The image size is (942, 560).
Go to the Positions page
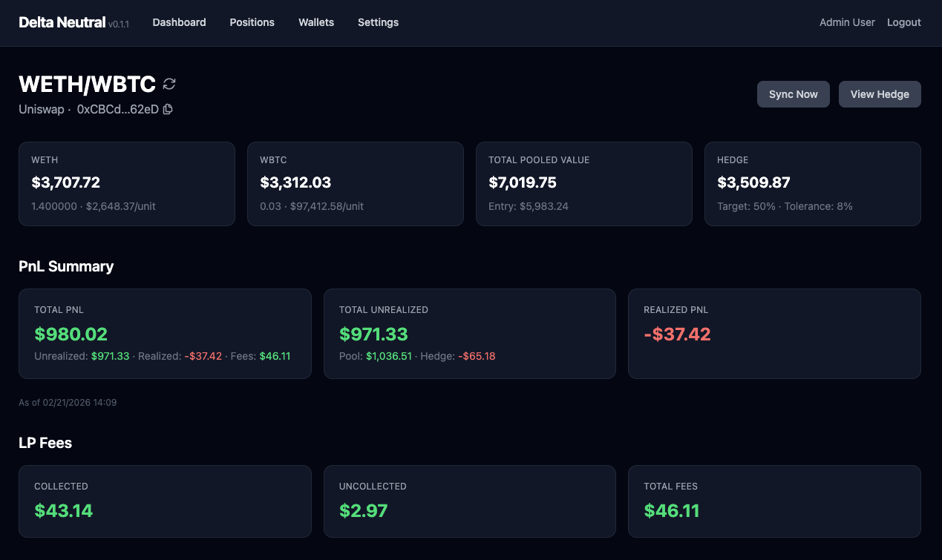point(252,22)
